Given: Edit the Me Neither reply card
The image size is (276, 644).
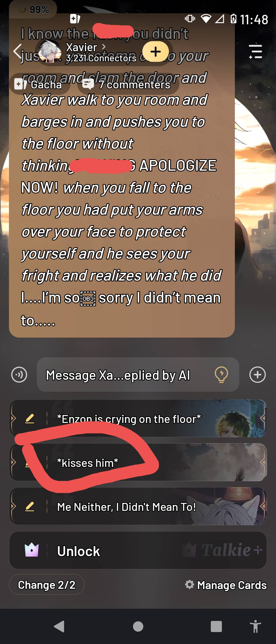Looking at the screenshot, I should 30,507.
